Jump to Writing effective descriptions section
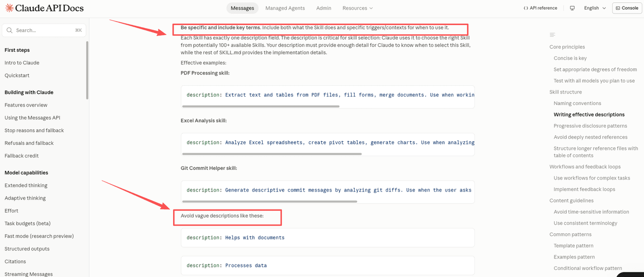 pos(589,115)
